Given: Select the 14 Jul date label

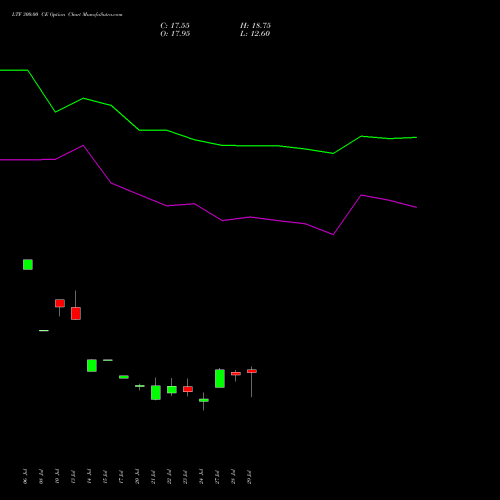Looking at the screenshot, I should click(89, 476).
